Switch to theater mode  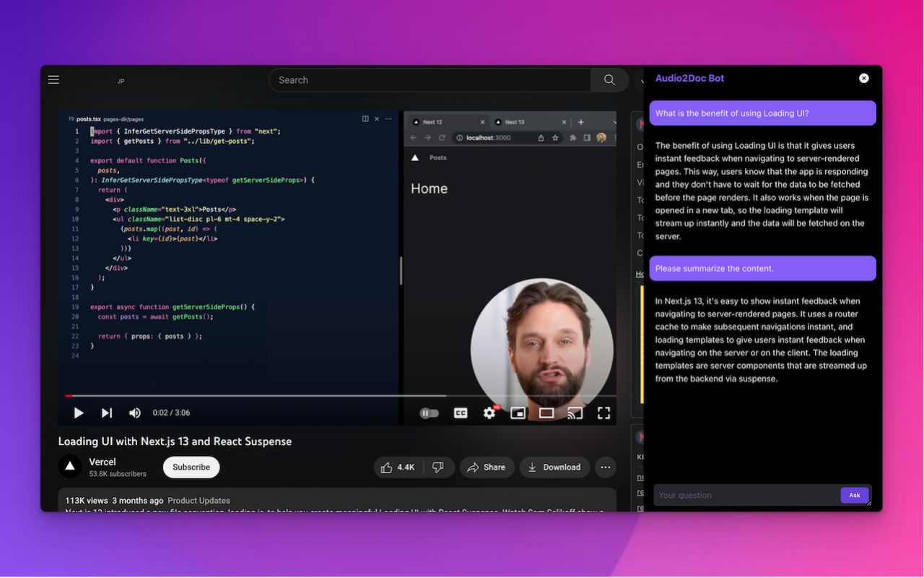coord(546,413)
